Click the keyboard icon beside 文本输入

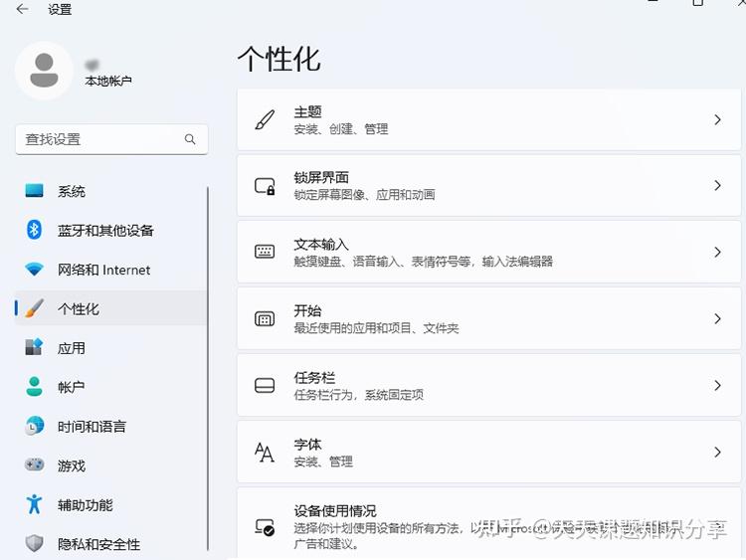[x=265, y=252]
